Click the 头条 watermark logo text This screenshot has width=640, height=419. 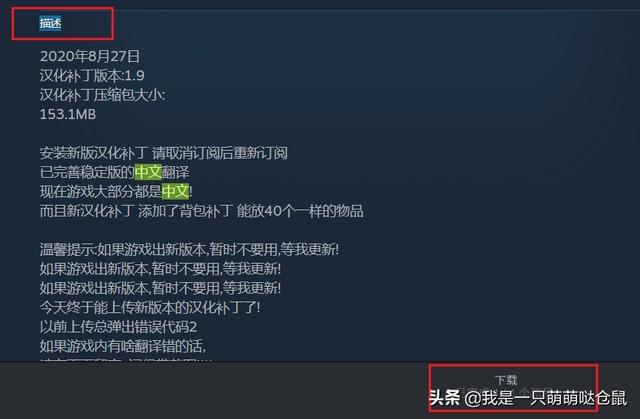[445, 397]
